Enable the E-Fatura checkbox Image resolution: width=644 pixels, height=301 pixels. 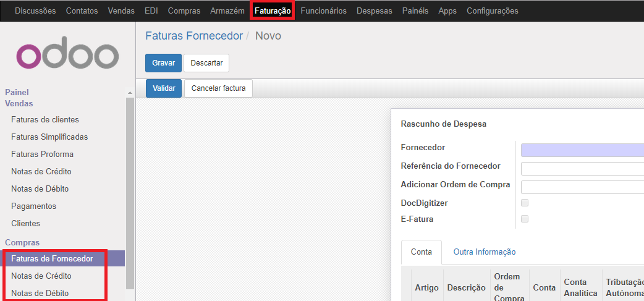pos(525,219)
